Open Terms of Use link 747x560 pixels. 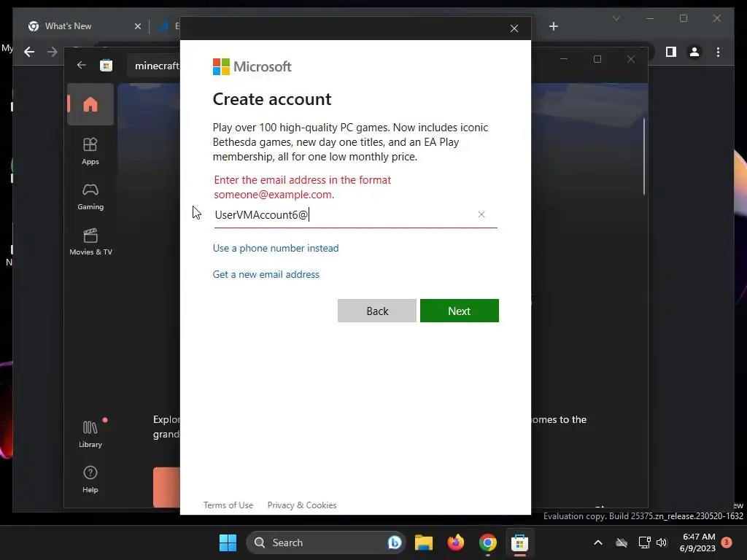pyautogui.click(x=228, y=505)
